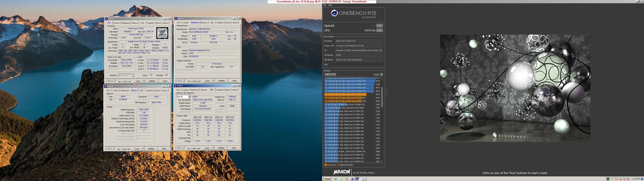The height and width of the screenshot is (181, 644).
Task: Open Windows Explorer folder icon in taskbar
Action: (341, 179)
